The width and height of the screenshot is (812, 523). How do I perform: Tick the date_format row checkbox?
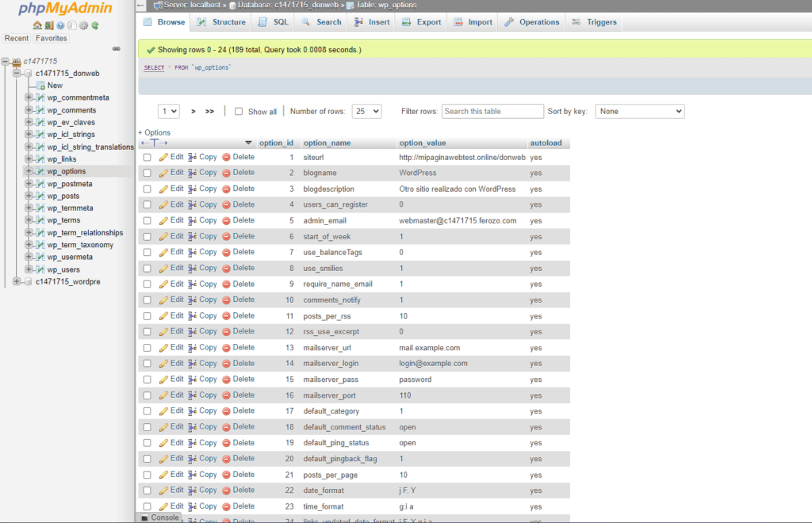147,491
